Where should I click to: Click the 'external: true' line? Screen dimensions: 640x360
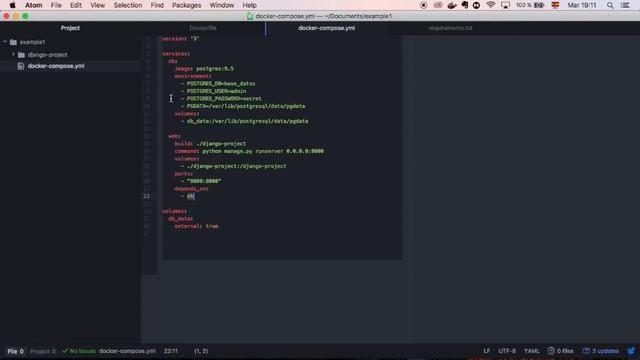pyautogui.click(x=196, y=226)
